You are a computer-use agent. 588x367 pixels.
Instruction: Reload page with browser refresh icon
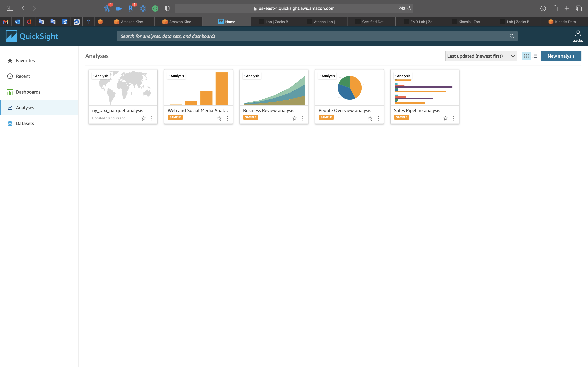pyautogui.click(x=409, y=8)
